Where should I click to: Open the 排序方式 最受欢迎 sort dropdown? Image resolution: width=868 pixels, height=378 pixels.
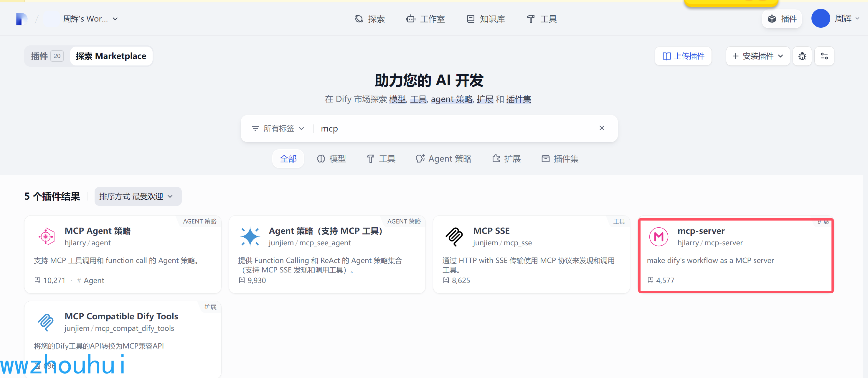coord(138,196)
